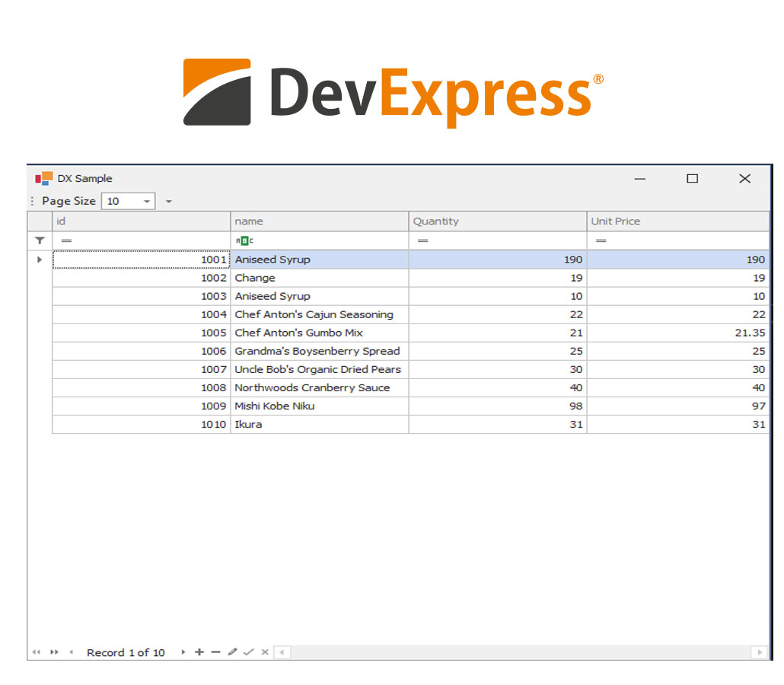Select the id cell 1010
The width and height of the screenshot is (784, 685).
(141, 425)
